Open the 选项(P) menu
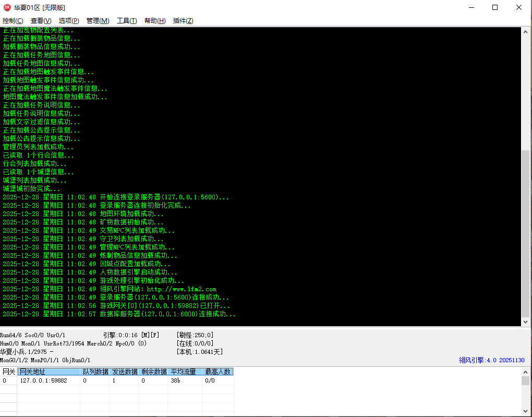 [69, 21]
